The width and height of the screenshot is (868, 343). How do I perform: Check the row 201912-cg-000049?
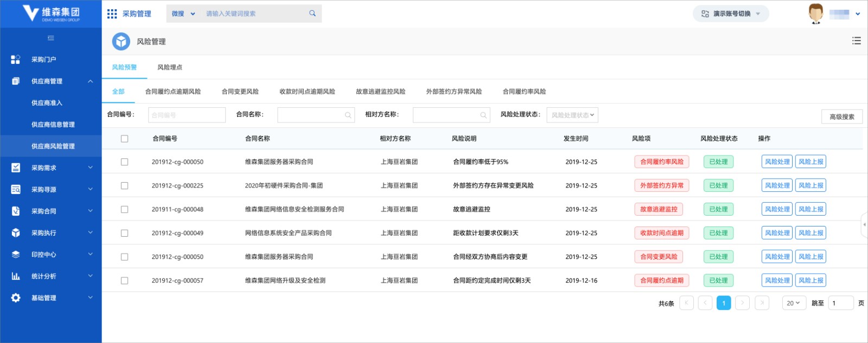click(x=124, y=234)
